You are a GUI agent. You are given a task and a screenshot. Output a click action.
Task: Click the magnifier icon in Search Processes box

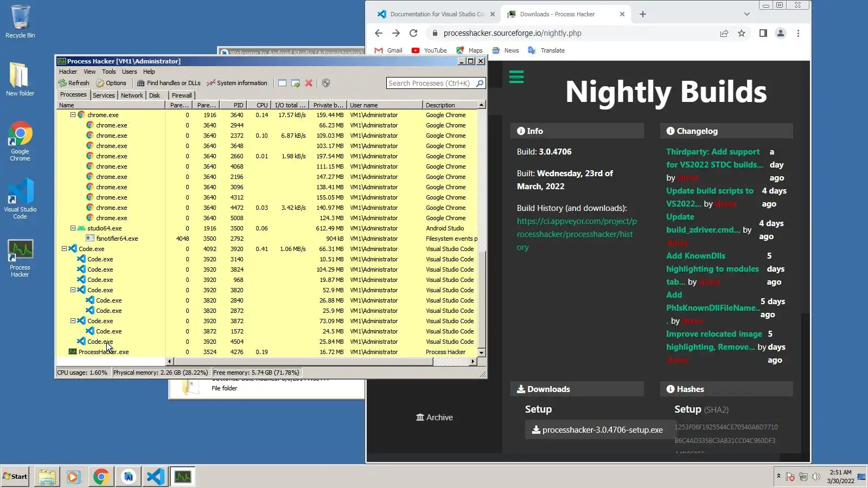(x=480, y=83)
